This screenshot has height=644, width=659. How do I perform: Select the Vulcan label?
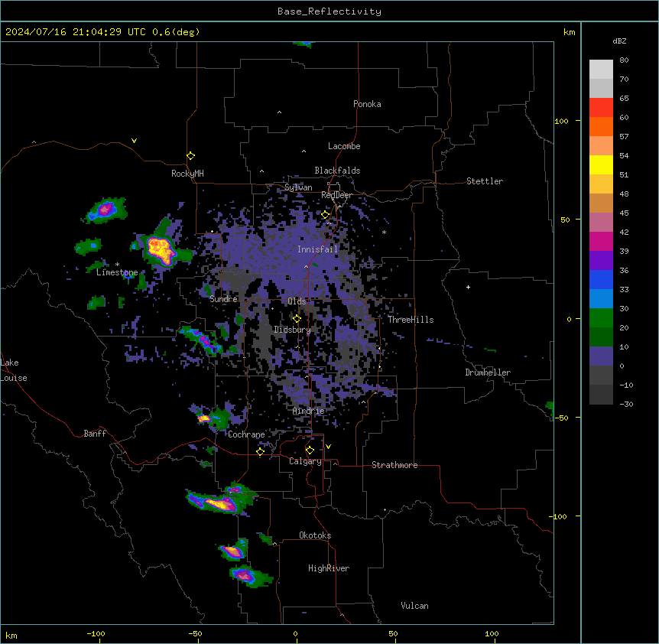(x=414, y=606)
